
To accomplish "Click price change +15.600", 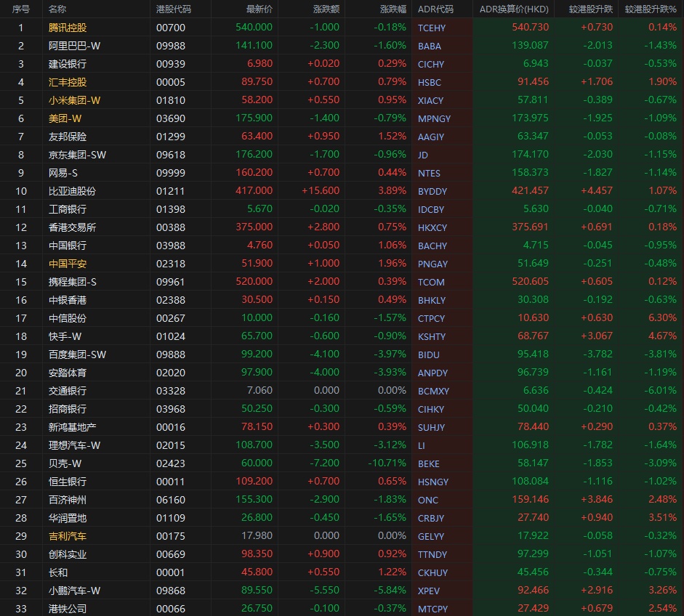I will coord(320,190).
